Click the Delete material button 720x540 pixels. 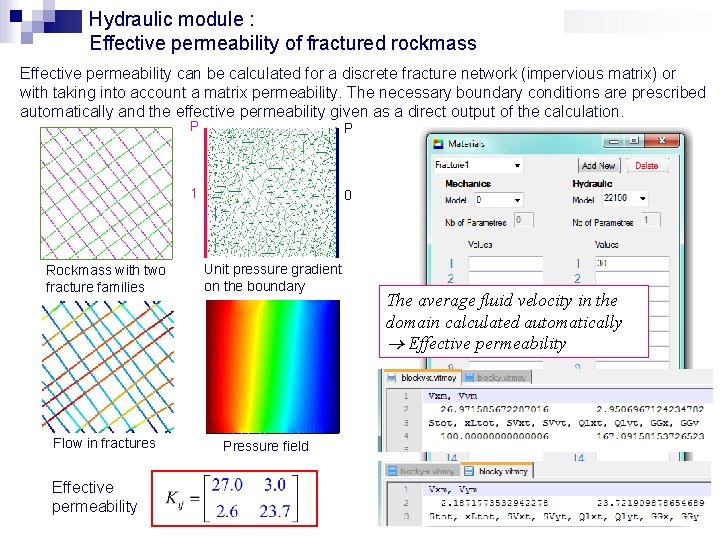647,165
